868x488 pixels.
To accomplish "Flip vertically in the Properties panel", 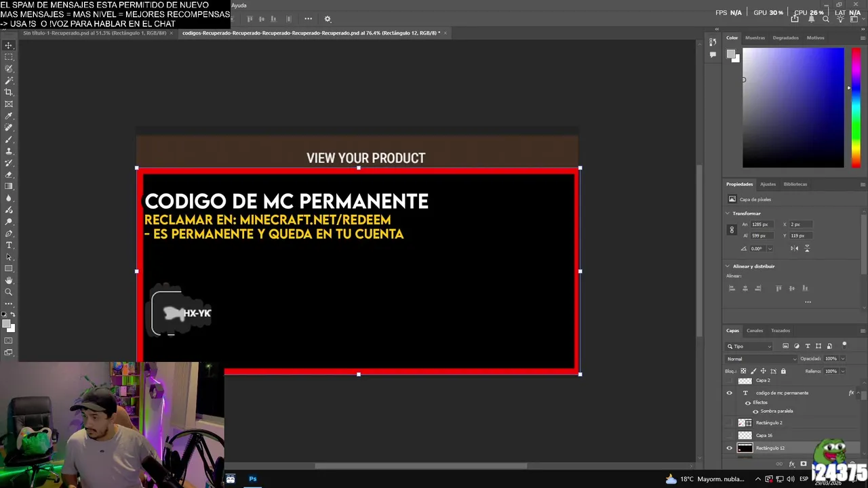I will tap(807, 248).
